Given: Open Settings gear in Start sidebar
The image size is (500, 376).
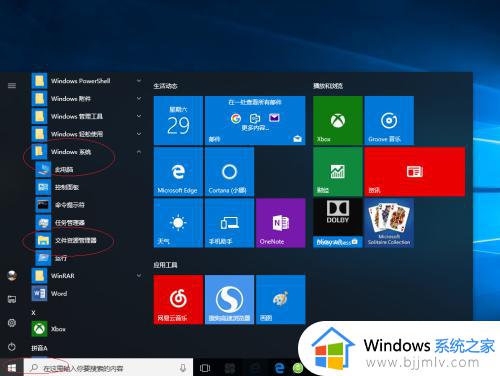Looking at the screenshot, I should (x=12, y=323).
